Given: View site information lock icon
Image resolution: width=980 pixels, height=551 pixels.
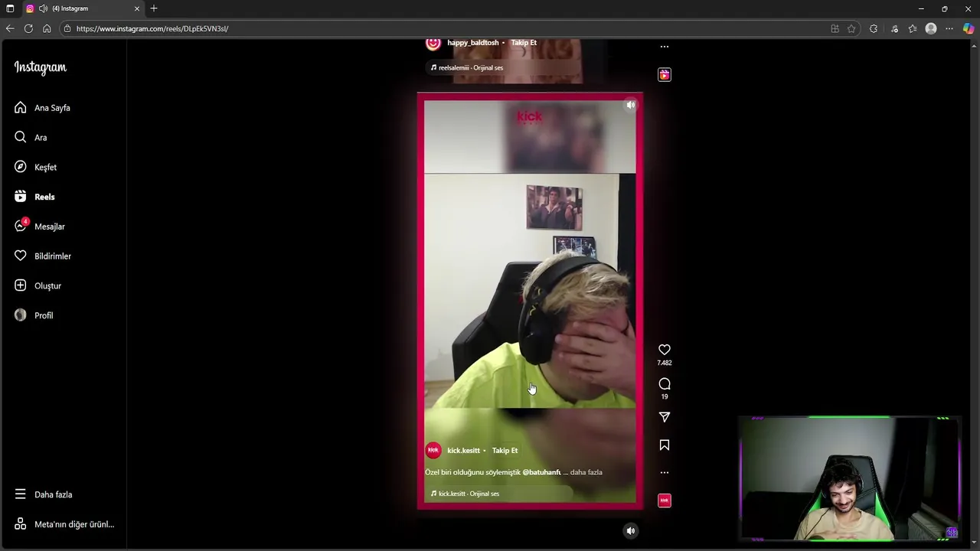Looking at the screenshot, I should pos(67,28).
